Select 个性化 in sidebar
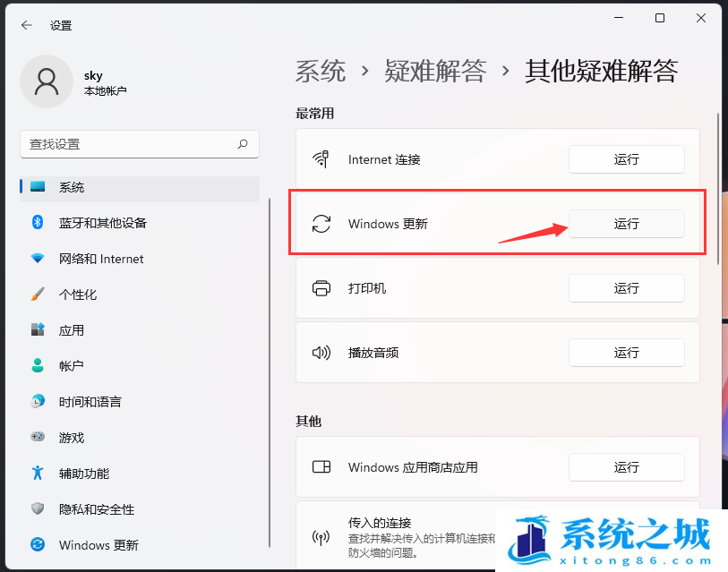Screen dimensions: 728x572 [x=78, y=295]
